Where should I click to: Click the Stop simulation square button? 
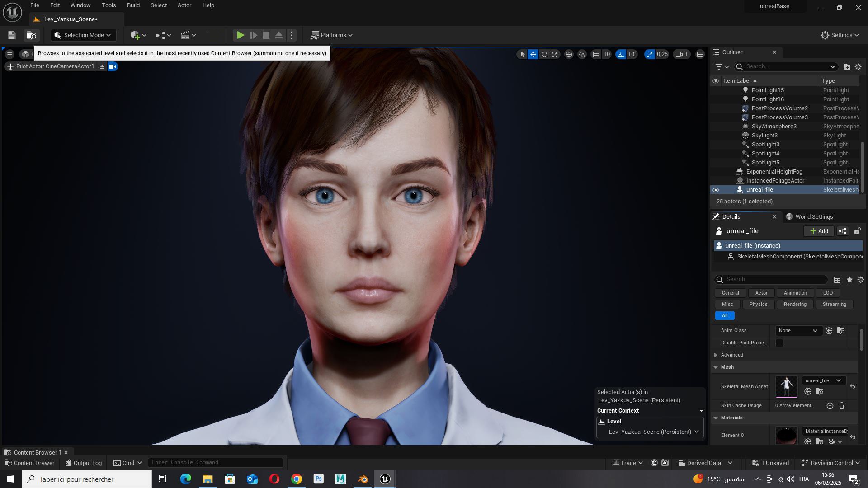[266, 35]
